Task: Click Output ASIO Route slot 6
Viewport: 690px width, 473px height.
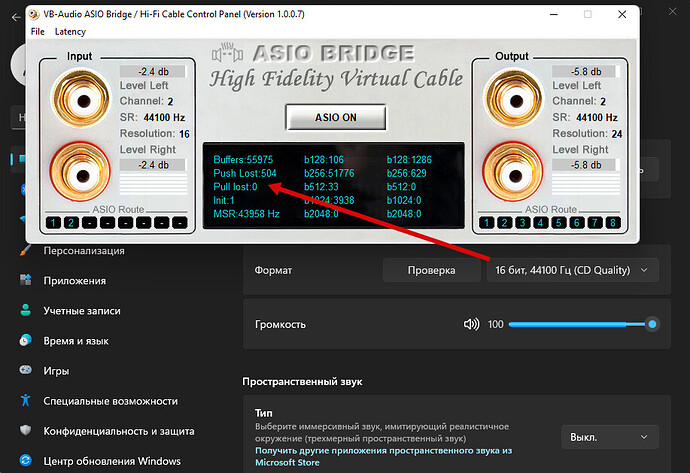Action: pos(577,223)
